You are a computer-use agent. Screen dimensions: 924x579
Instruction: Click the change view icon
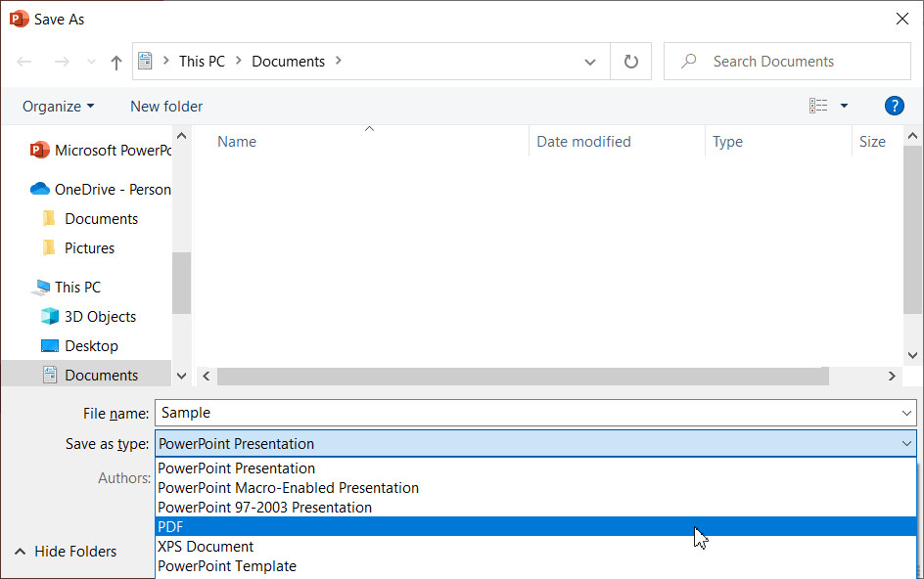coord(818,106)
